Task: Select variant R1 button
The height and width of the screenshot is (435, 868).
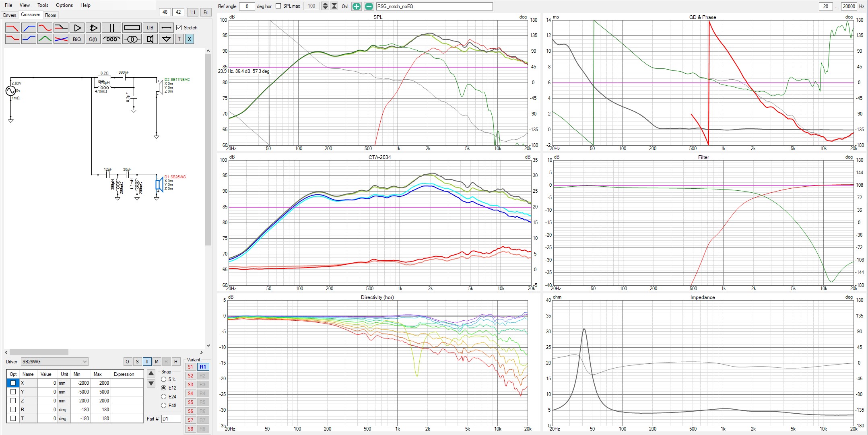Action: click(203, 367)
